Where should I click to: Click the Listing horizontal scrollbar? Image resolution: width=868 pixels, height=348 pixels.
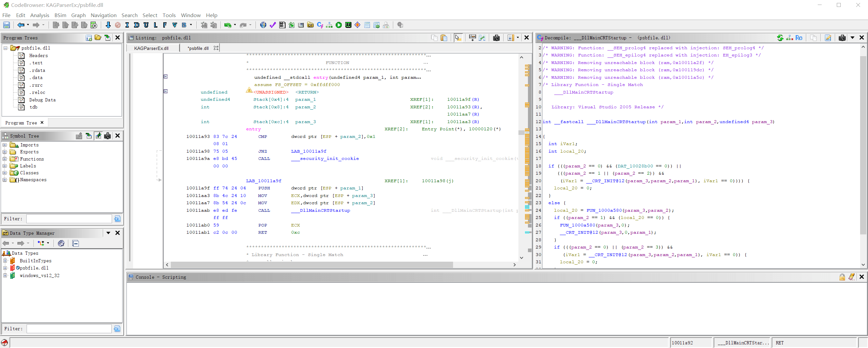312,265
